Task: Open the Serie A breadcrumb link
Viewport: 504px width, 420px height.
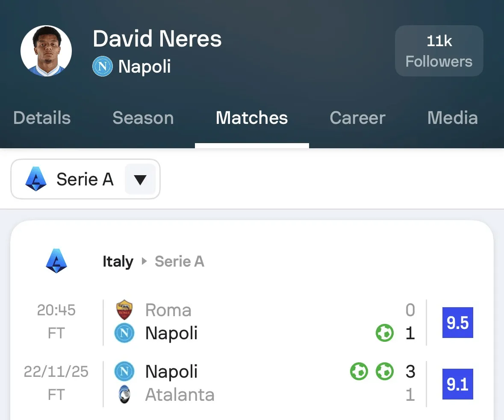Action: coord(180,261)
